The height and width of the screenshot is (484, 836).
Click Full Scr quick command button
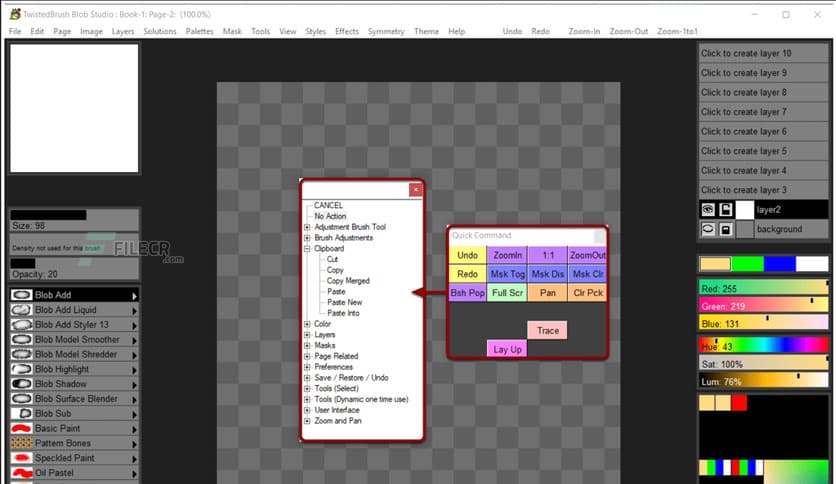click(508, 293)
